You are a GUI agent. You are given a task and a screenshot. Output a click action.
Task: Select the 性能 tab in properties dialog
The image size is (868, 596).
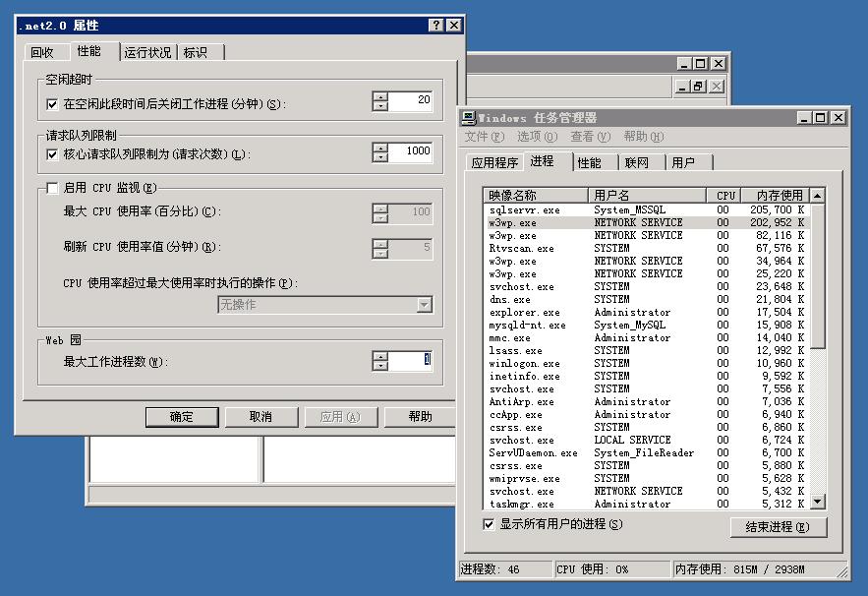click(89, 51)
